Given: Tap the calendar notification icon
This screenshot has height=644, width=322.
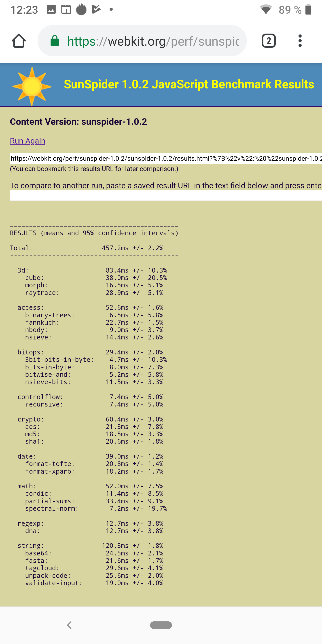Looking at the screenshot, I should 66,9.
